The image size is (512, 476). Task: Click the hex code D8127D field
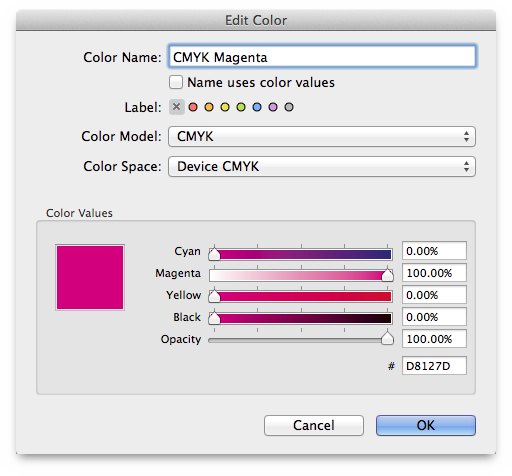[434, 366]
